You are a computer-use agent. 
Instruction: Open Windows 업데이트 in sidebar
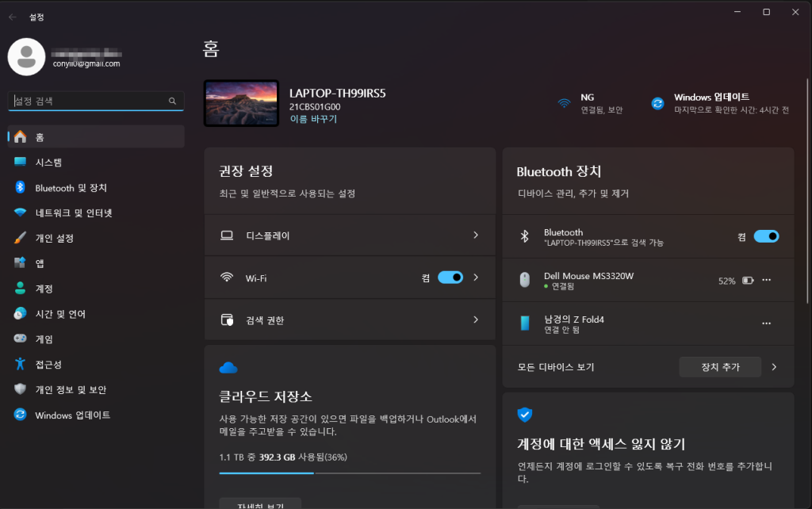pyautogui.click(x=96, y=415)
